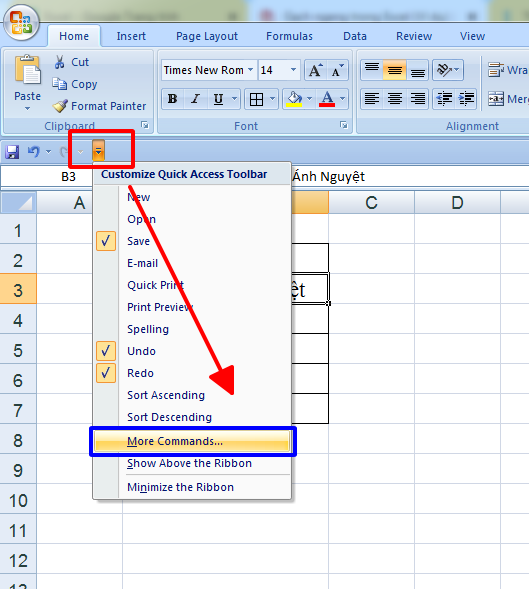Go to the Data tab
529x589 pixels.
(355, 36)
